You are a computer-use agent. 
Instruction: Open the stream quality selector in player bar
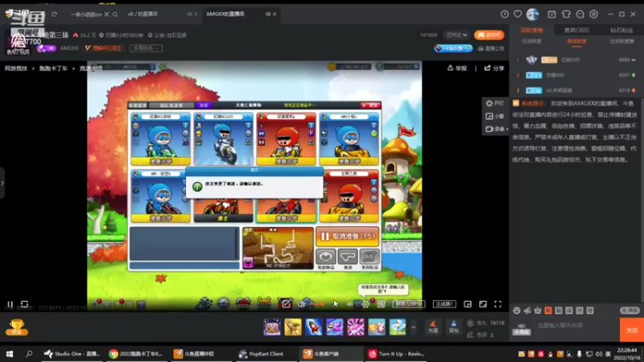[x=409, y=304]
